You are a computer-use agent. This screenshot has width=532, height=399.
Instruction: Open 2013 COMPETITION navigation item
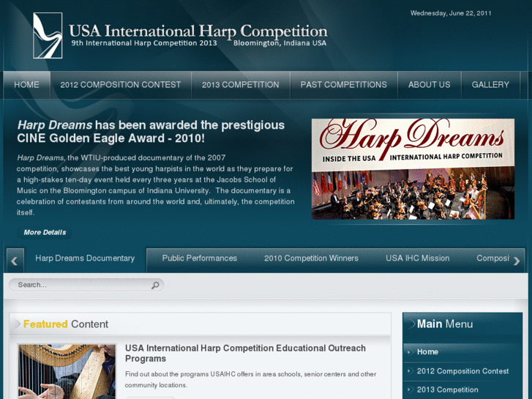coord(241,85)
